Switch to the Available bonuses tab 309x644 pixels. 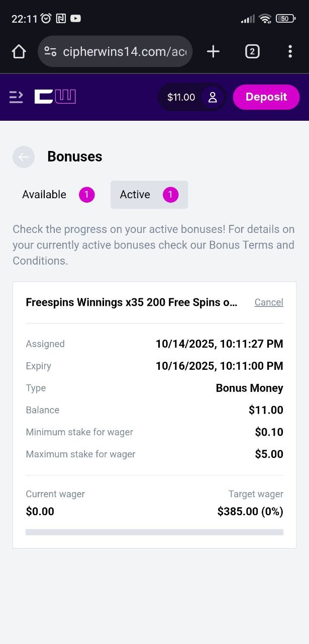[44, 195]
